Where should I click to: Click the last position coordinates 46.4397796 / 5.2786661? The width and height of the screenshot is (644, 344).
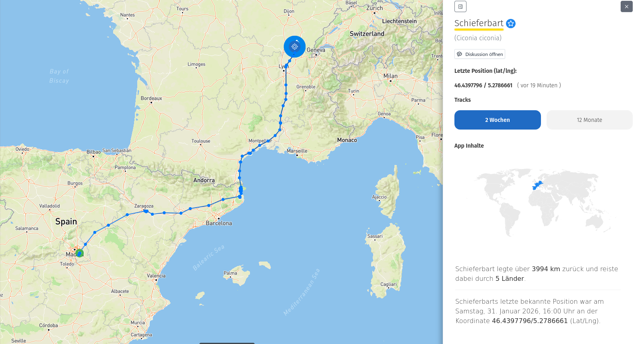coord(483,85)
